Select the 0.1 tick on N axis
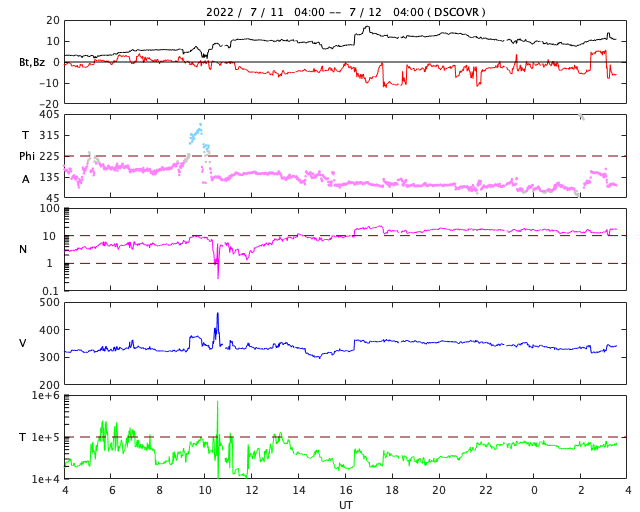Image resolution: width=640 pixels, height=512 pixels. tap(51, 291)
